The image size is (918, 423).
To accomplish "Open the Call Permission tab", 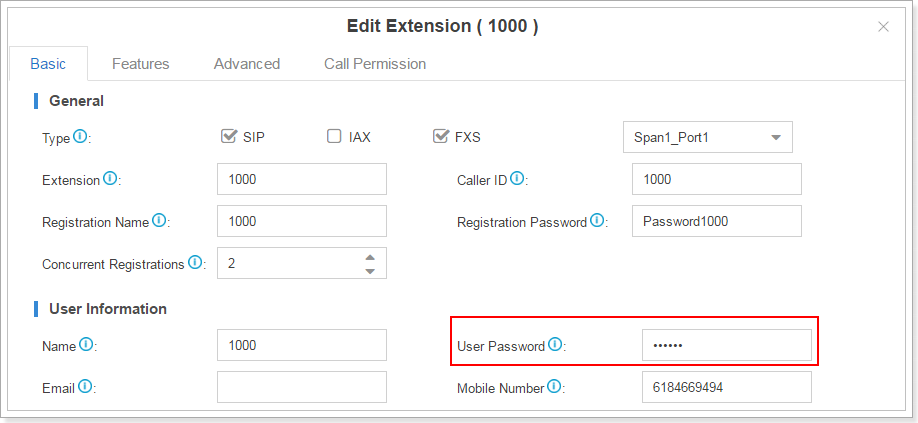I will [x=375, y=64].
